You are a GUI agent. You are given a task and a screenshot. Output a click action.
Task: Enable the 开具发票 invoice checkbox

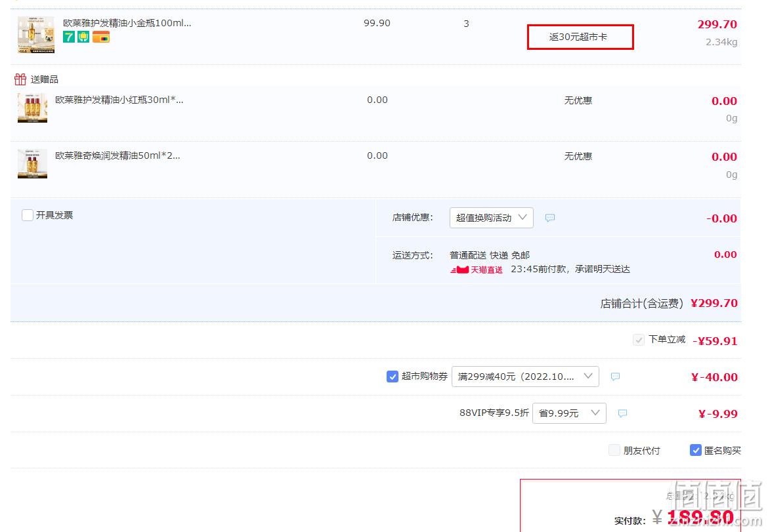(x=28, y=215)
